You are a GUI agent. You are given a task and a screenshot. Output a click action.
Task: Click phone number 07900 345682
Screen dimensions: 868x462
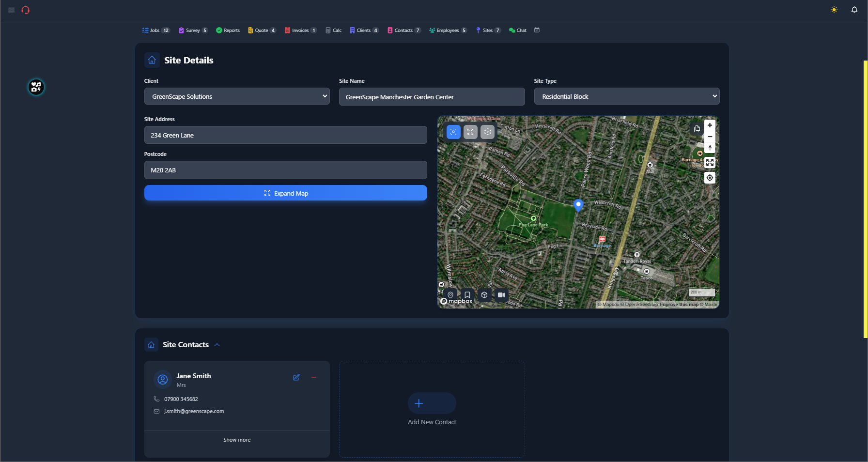tap(181, 399)
